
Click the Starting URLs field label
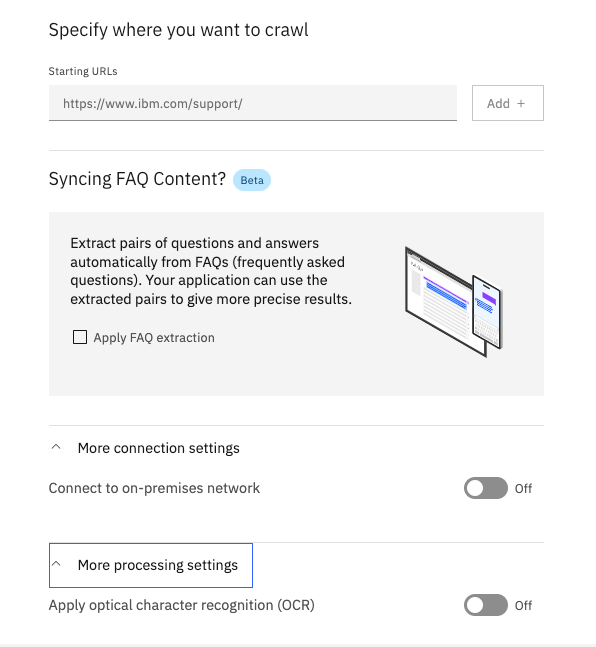(x=83, y=71)
